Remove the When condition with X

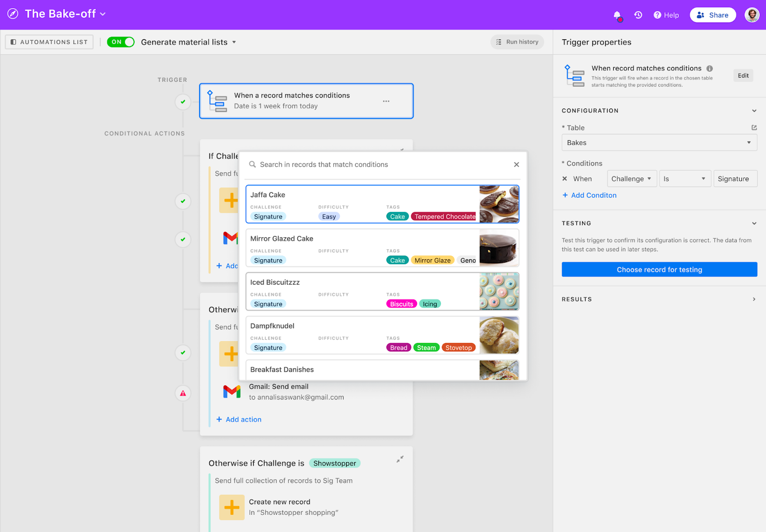click(x=564, y=179)
